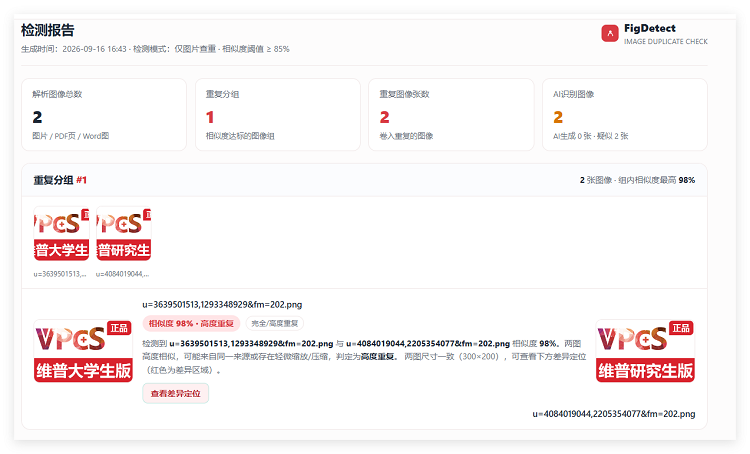Click the filename u=3639501513,1293348929&fm=202.png heading
Screen dimensions: 750x454
point(222,305)
